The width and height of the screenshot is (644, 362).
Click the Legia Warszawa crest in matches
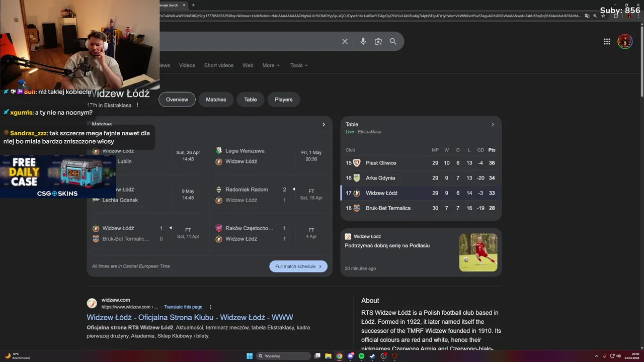click(x=219, y=151)
